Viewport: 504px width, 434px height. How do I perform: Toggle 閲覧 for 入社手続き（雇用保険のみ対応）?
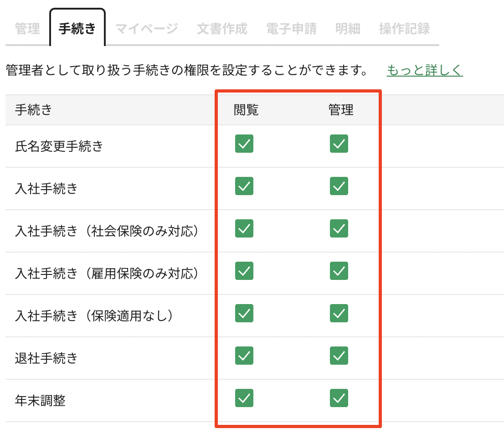(x=244, y=271)
